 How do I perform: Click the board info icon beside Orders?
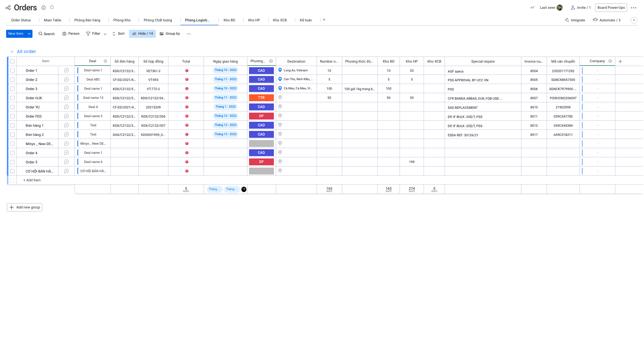click(44, 8)
